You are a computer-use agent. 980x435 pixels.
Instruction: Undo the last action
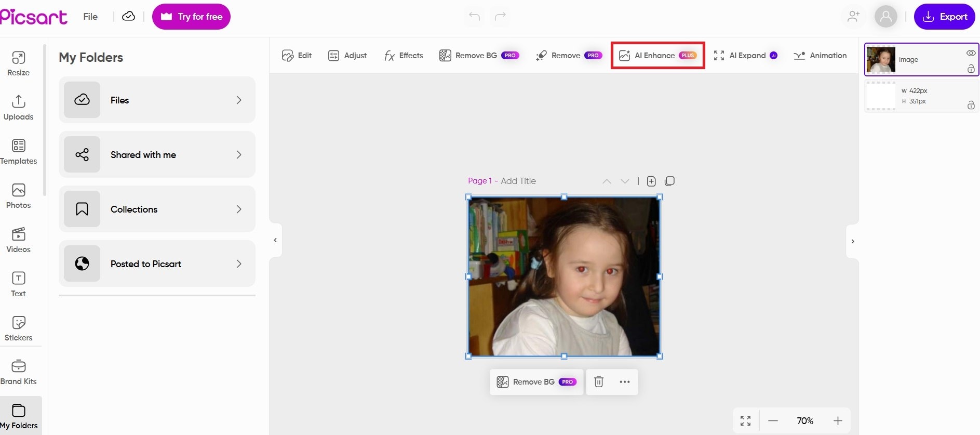474,17
